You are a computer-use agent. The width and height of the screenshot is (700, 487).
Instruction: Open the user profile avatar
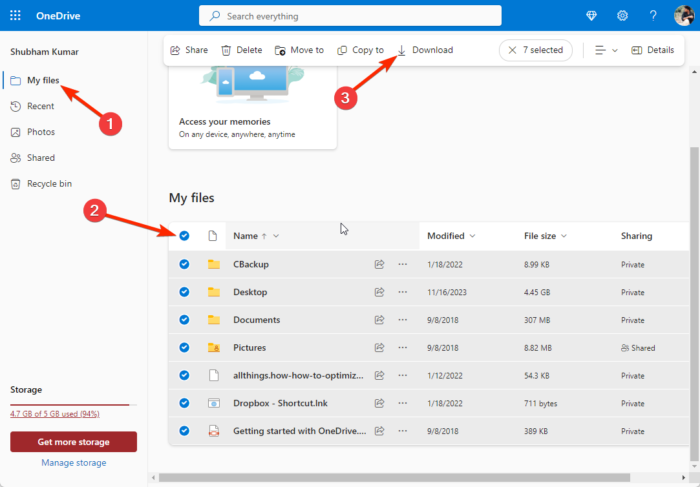pos(682,16)
